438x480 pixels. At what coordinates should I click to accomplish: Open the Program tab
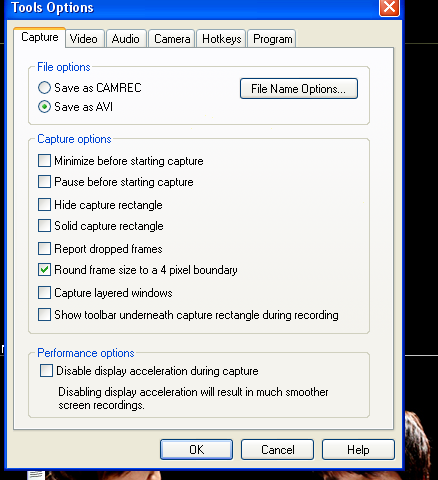(272, 39)
